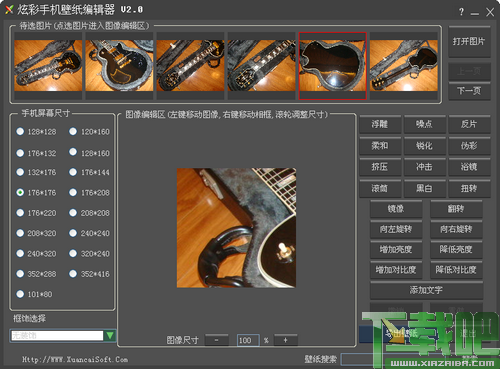Open the frame decoration dropdown arrow
This screenshot has height=369, width=500.
[x=110, y=335]
